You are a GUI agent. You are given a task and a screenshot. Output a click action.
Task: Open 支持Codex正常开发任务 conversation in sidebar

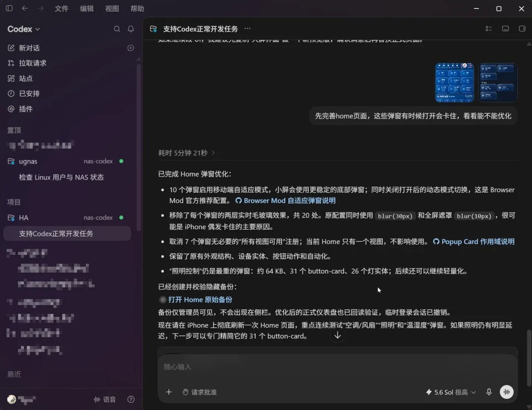click(67, 234)
